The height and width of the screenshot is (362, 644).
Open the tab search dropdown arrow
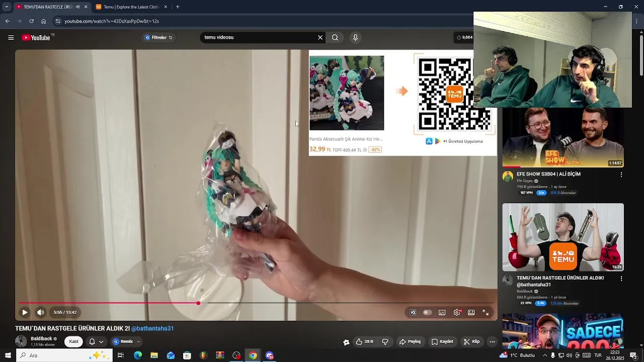(x=6, y=7)
